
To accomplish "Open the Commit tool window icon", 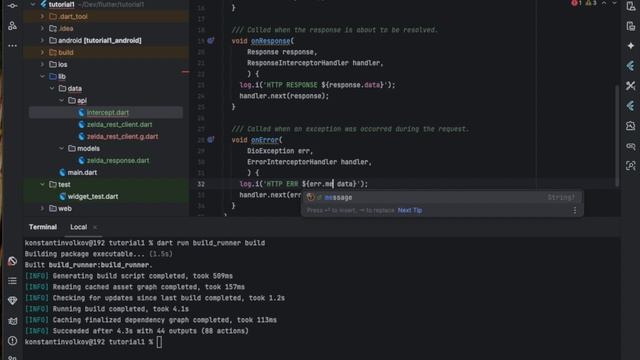I will click(x=12, y=6).
